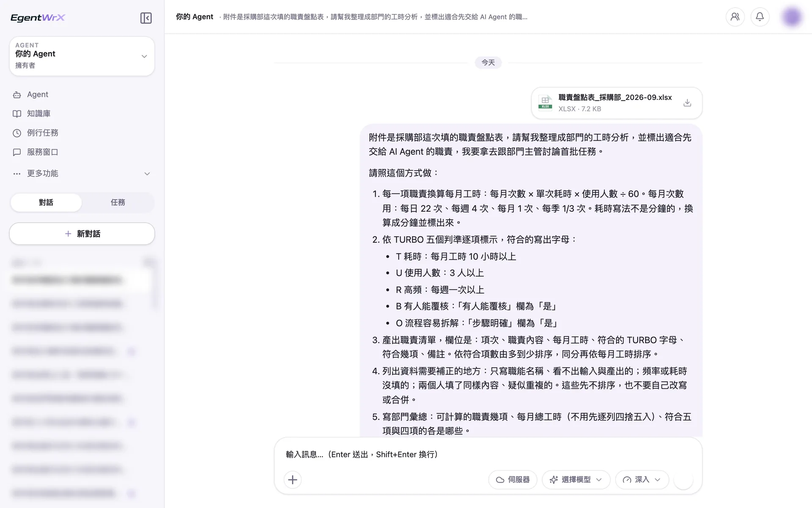Click the XLSX file type icon
The width and height of the screenshot is (812, 508).
click(545, 102)
